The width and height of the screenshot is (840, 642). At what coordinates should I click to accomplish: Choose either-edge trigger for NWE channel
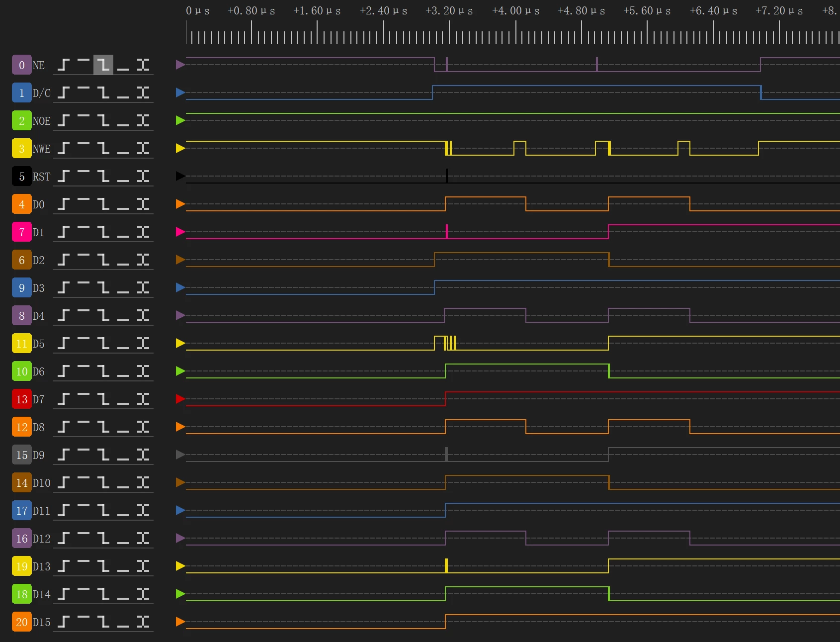[x=143, y=148]
